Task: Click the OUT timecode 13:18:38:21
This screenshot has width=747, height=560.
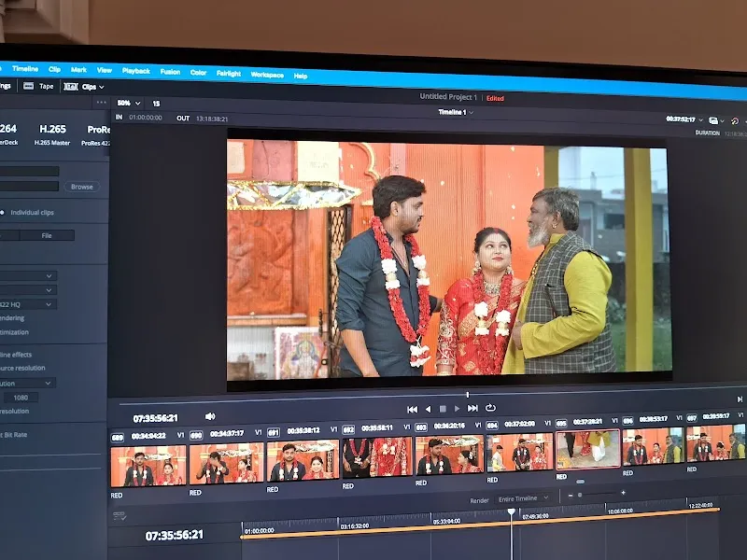Action: tap(212, 119)
